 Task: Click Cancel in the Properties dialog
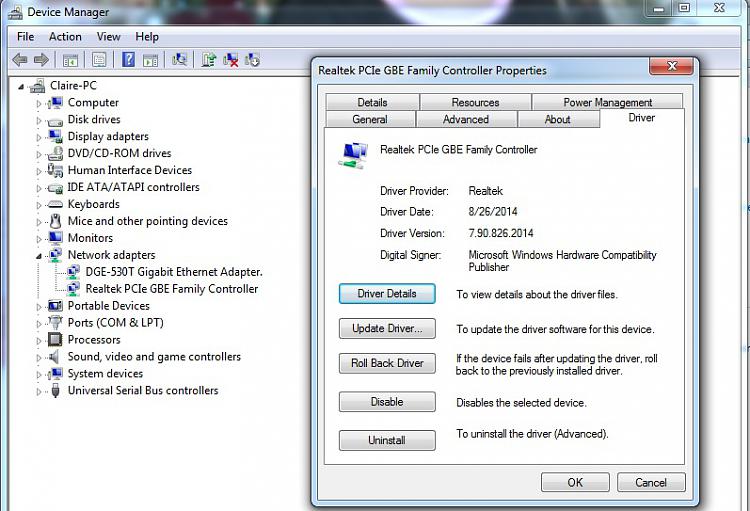point(651,482)
